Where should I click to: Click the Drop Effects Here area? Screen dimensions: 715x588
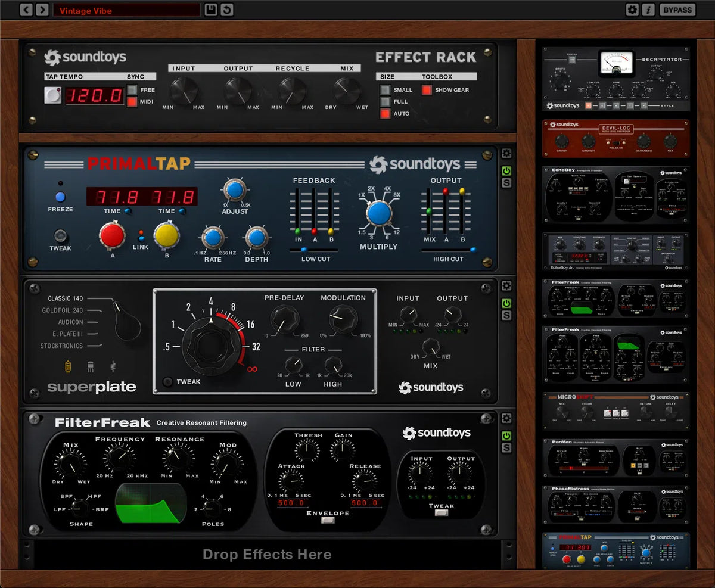(x=267, y=554)
